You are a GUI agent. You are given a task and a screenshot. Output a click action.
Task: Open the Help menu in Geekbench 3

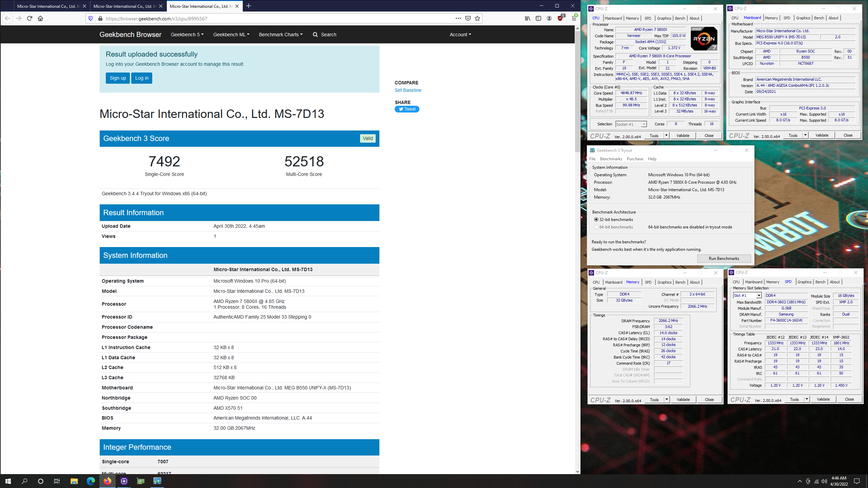click(x=652, y=159)
